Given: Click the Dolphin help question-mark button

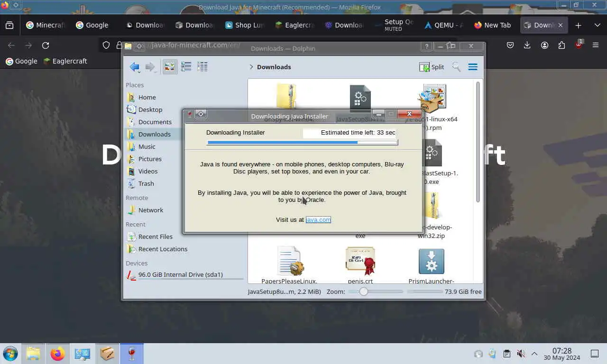Looking at the screenshot, I should 426,46.
